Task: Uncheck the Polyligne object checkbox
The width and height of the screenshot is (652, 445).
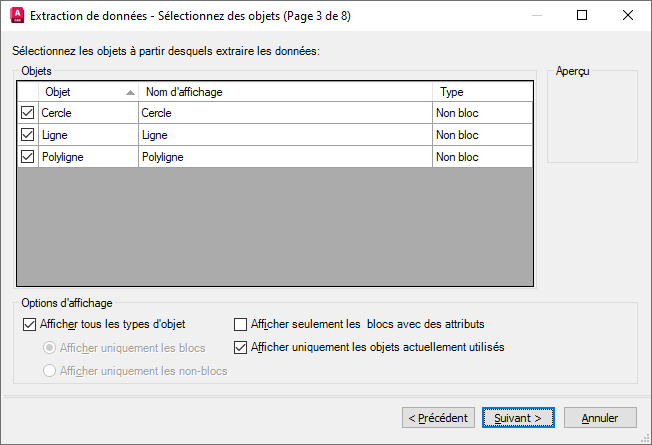Action: point(27,157)
